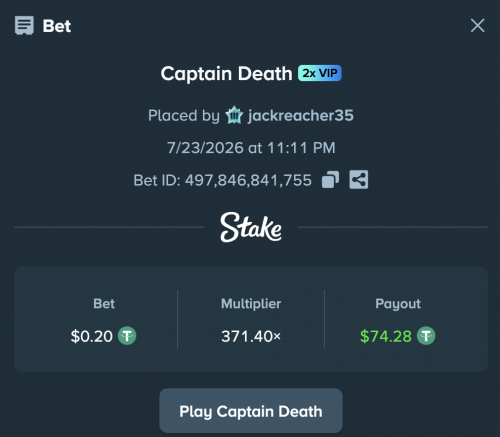500x437 pixels.
Task: Select the Bet ID number 497,846,841,755
Action: pos(248,180)
